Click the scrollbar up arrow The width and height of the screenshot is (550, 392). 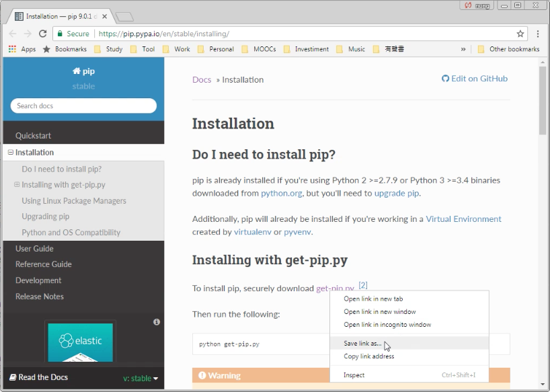click(543, 62)
